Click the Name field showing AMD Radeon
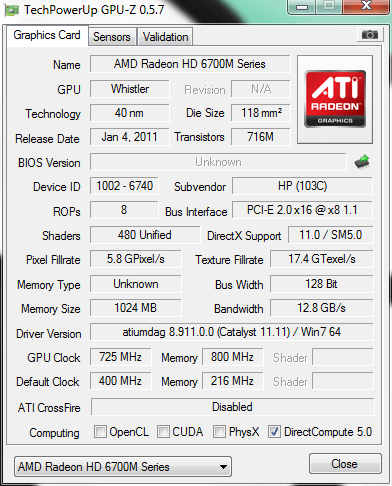The width and height of the screenshot is (392, 486). (190, 64)
